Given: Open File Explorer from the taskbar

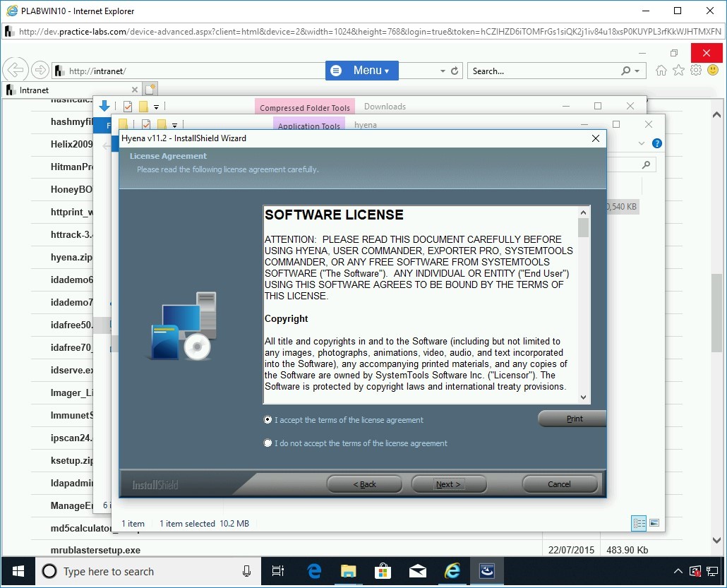Looking at the screenshot, I should (x=349, y=571).
